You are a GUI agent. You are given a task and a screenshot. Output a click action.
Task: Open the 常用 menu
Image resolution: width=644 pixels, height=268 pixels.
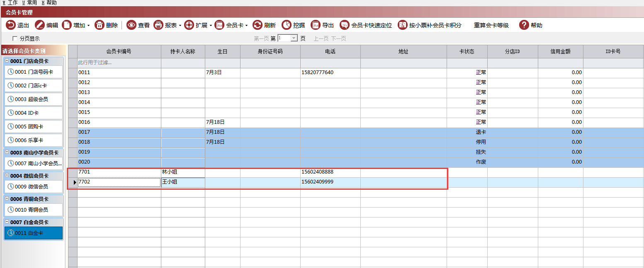(x=29, y=3)
